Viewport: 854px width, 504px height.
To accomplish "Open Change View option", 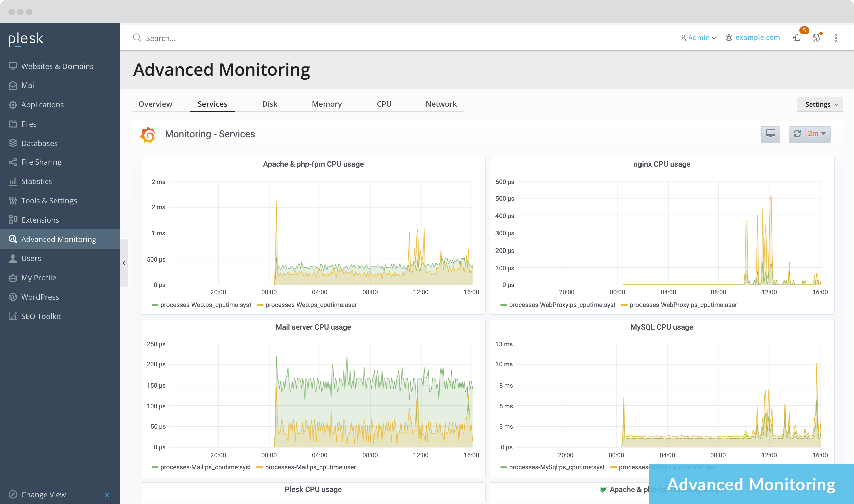I will click(43, 495).
